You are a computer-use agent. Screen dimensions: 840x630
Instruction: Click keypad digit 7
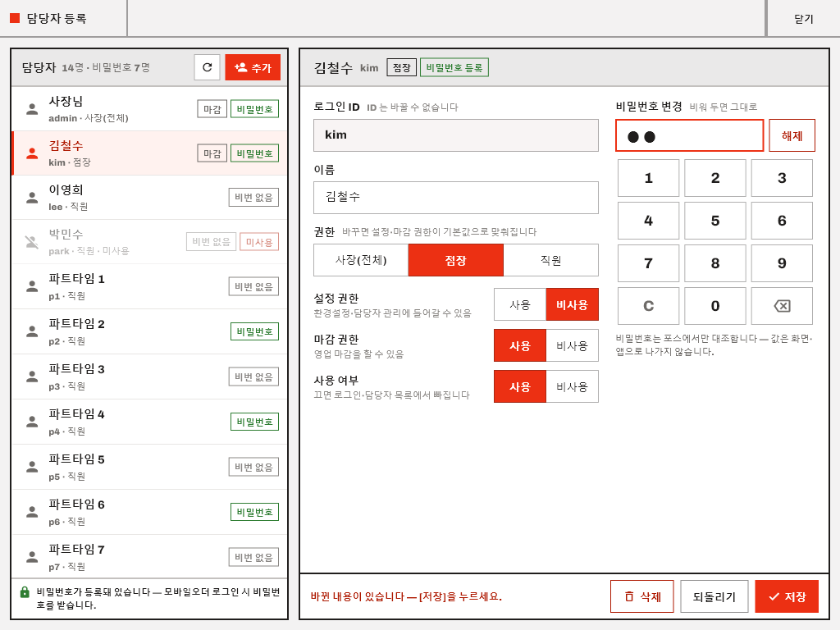[648, 263]
